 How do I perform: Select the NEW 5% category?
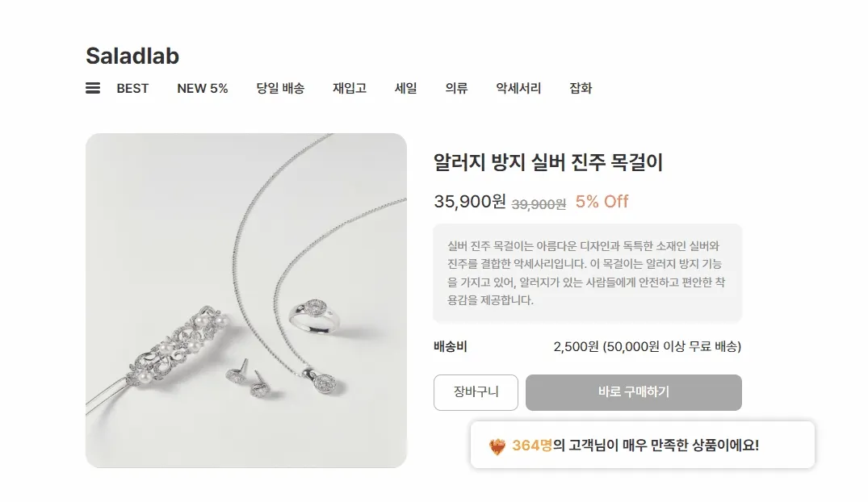202,88
